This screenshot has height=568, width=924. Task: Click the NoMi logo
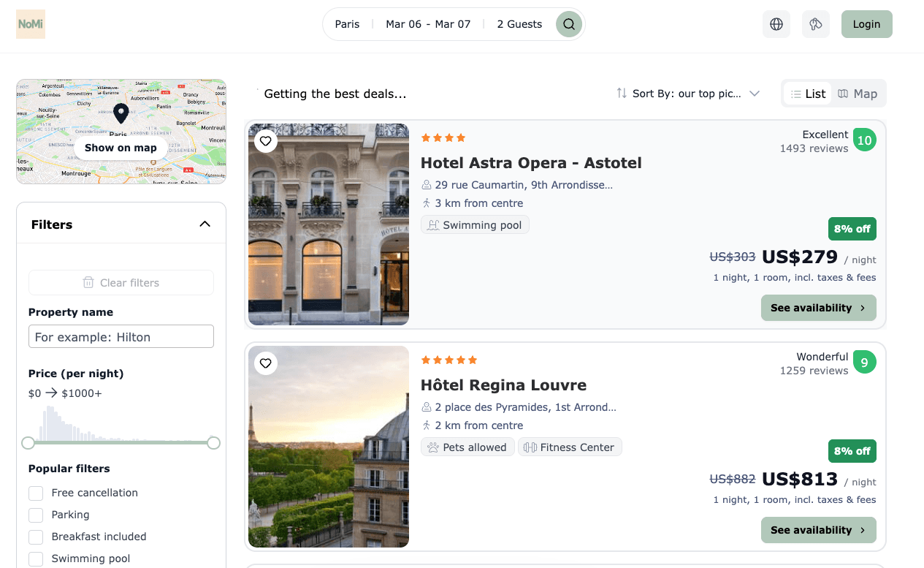[x=31, y=24]
